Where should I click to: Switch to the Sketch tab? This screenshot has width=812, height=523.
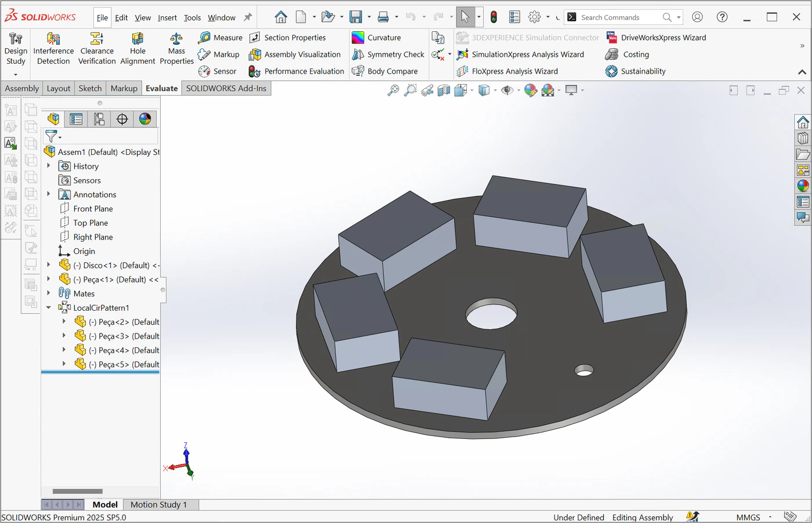pos(90,88)
